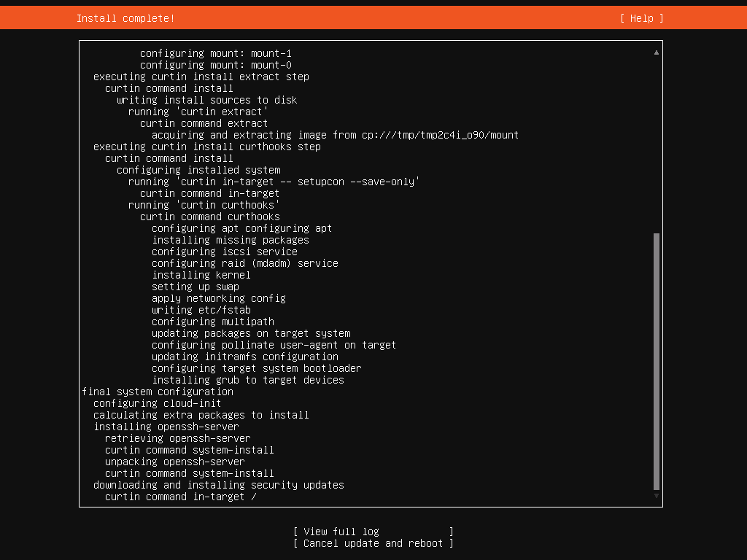Click 'apply networking config' log line
The image size is (747, 560).
219,298
